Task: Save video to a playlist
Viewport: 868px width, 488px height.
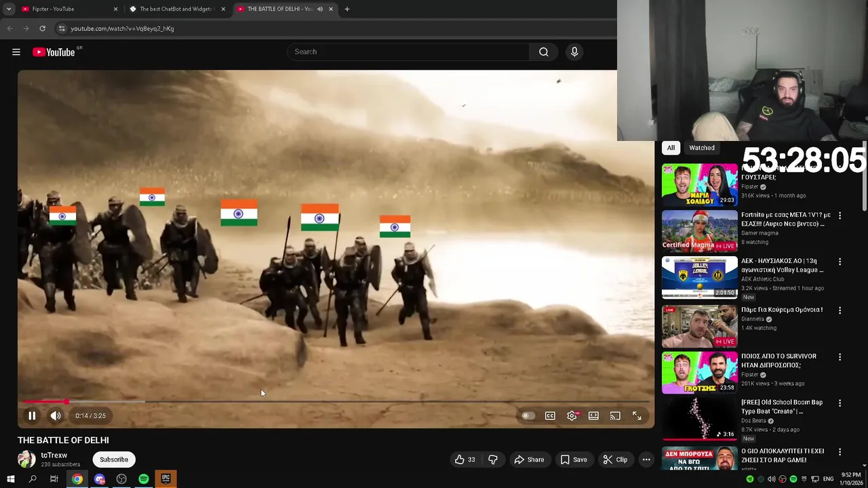Action: point(574,460)
